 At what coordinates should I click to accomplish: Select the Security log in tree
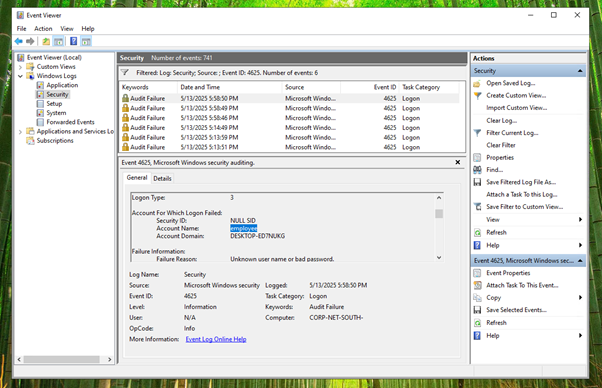pyautogui.click(x=57, y=94)
